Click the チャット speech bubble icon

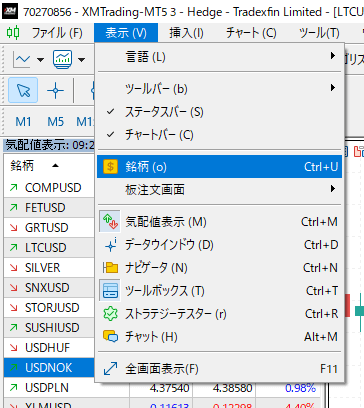coord(110,337)
